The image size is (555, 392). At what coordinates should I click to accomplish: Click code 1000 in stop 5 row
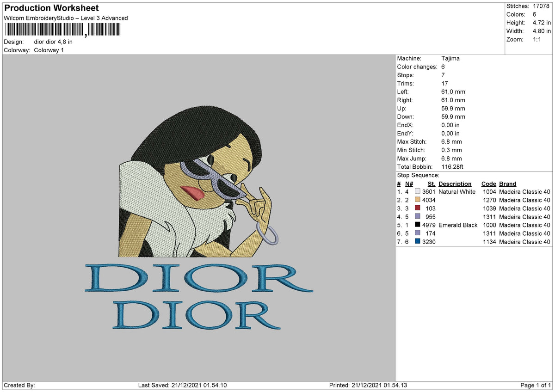coord(489,225)
